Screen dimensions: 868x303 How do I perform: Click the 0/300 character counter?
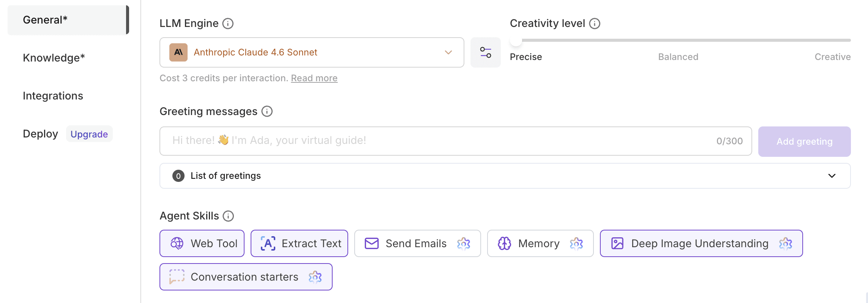tap(729, 141)
